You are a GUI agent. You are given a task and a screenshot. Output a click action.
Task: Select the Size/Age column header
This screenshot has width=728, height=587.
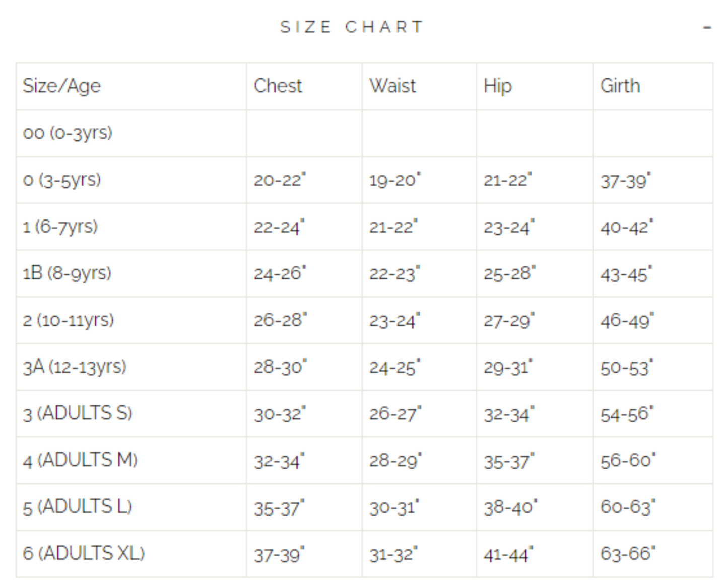[61, 86]
